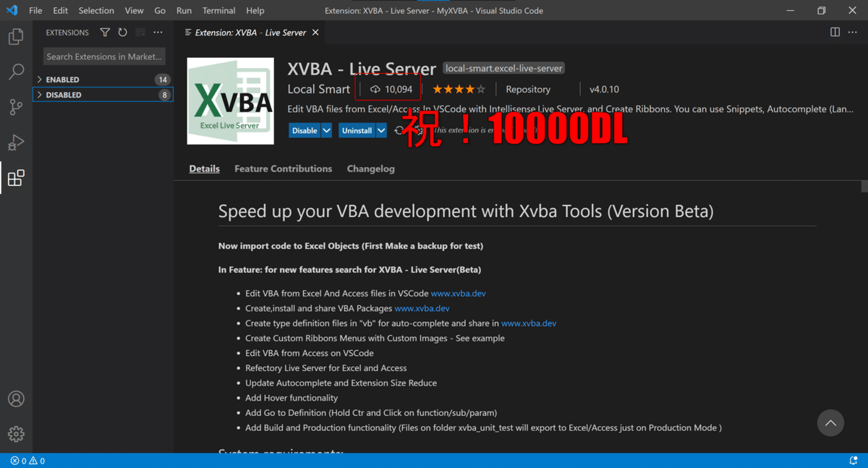
Task: Switch to the Feature Contributions tab
Action: pyautogui.click(x=283, y=169)
